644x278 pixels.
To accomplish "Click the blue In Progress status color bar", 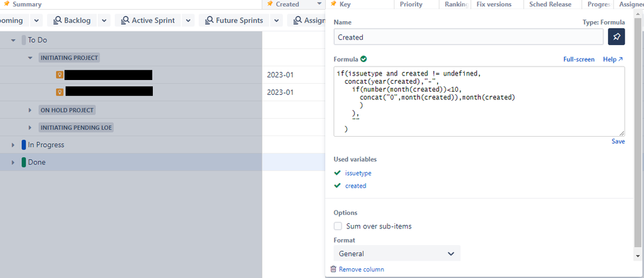I will 24,144.
